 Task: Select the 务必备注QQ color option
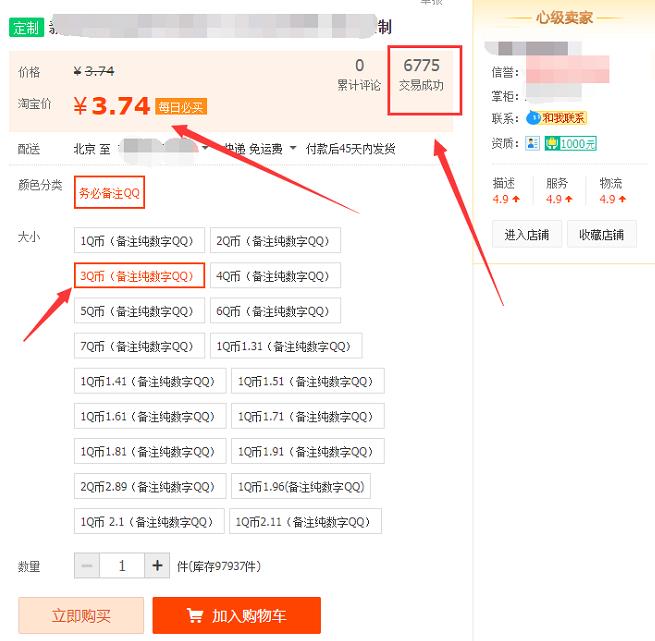[x=109, y=192]
